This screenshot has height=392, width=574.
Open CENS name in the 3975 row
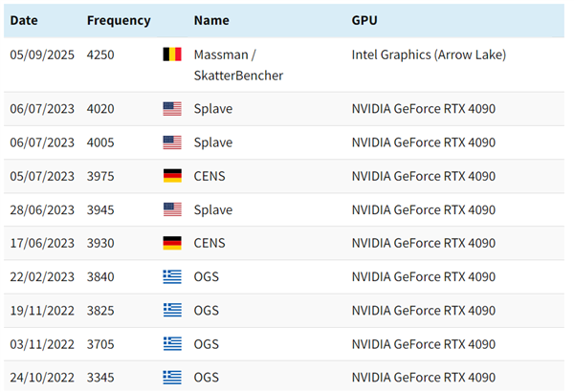tap(209, 176)
